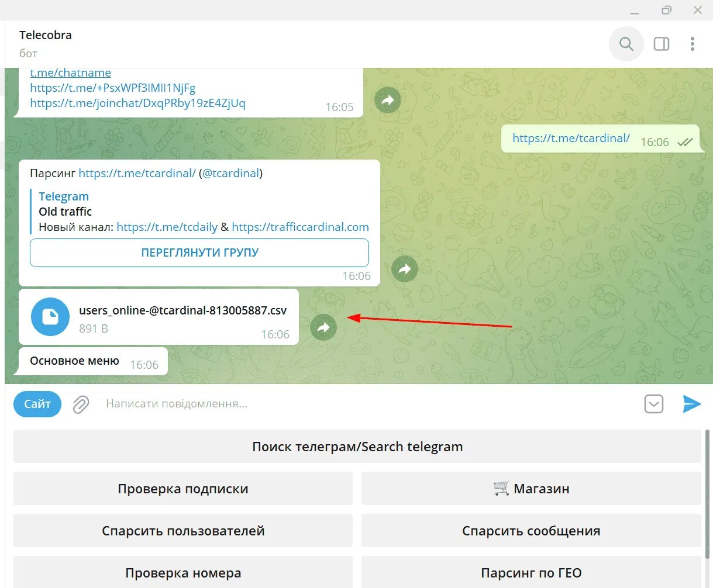Close the Telegram window
Screen dimensions: 713x588
[698, 11]
